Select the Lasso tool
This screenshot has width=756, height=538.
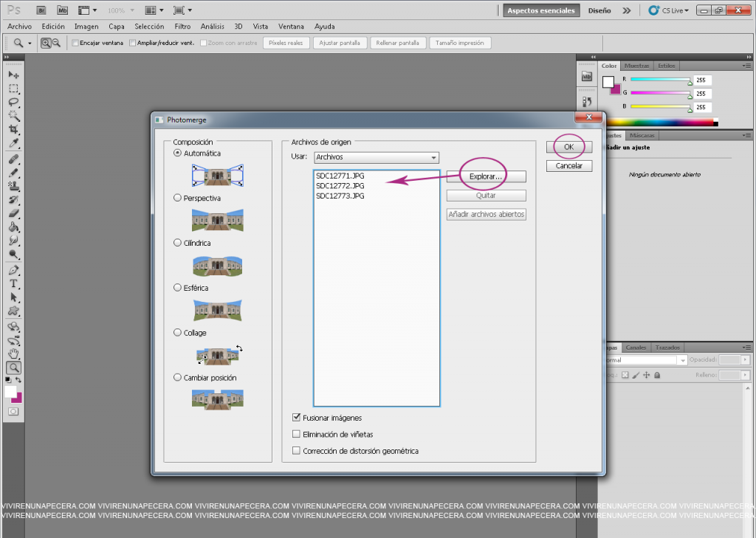click(13, 102)
